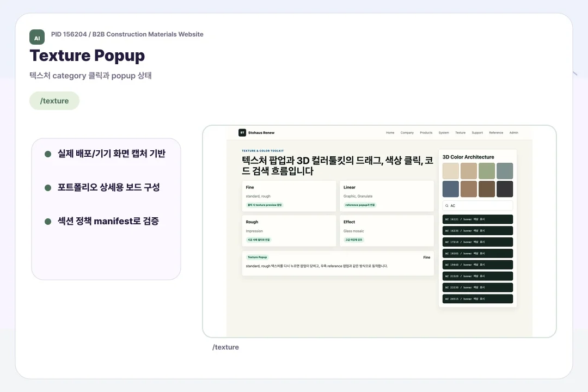The image size is (588, 392).
Task: Select the AC 16121 color code row
Action: click(477, 219)
